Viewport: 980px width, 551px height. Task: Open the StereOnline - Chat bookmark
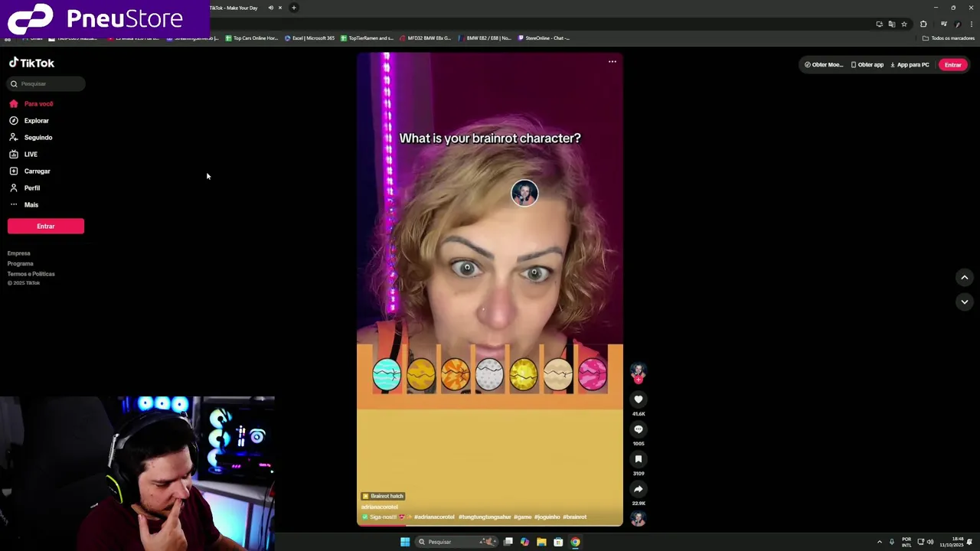coord(544,37)
